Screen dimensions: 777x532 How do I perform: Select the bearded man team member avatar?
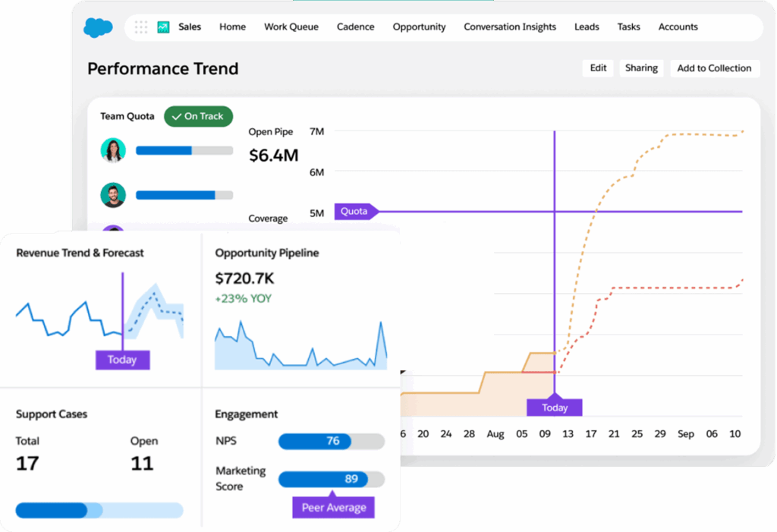click(x=113, y=195)
